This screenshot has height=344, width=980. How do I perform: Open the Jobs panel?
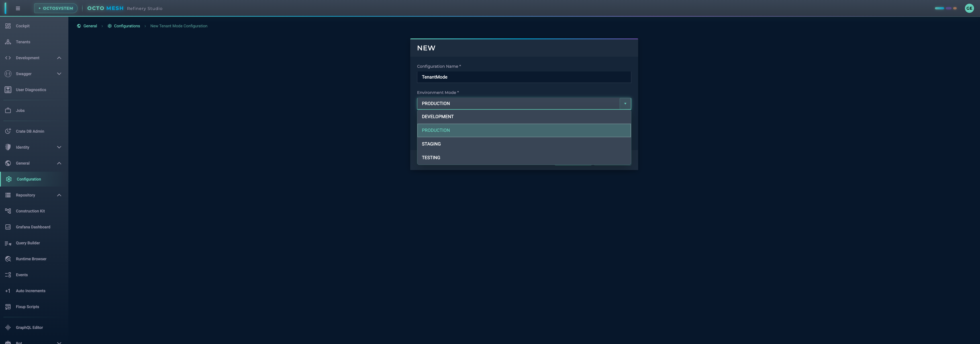tap(21, 110)
